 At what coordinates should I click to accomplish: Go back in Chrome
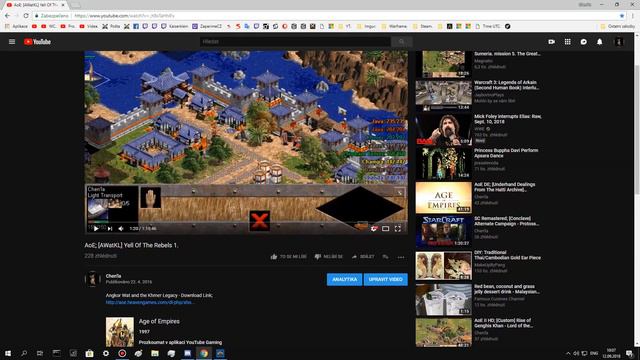[x=7, y=16]
